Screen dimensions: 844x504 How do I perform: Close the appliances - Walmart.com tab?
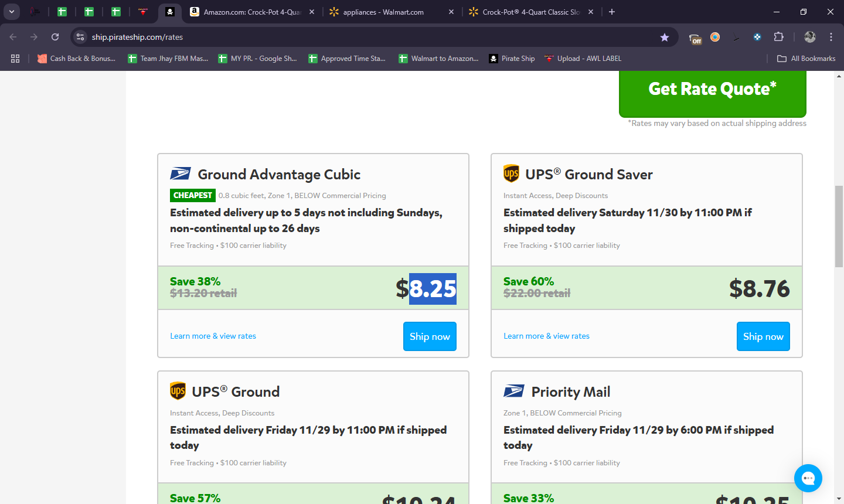click(451, 12)
